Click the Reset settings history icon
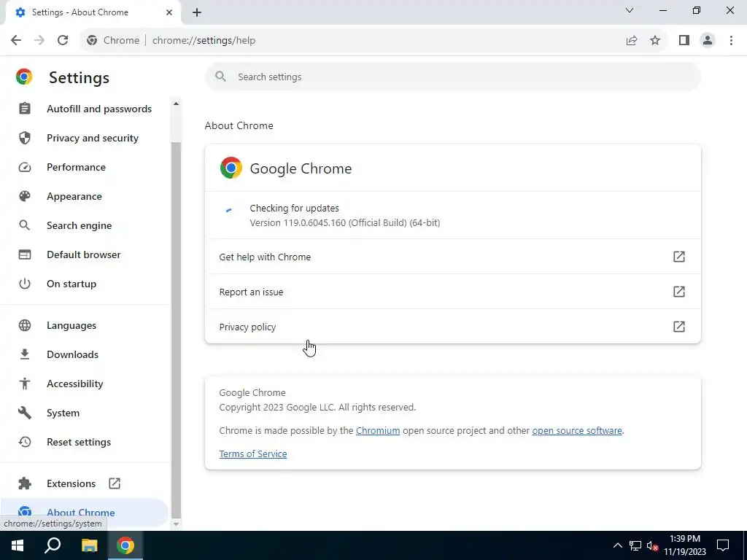Viewport: 747px width, 560px height. click(24, 442)
